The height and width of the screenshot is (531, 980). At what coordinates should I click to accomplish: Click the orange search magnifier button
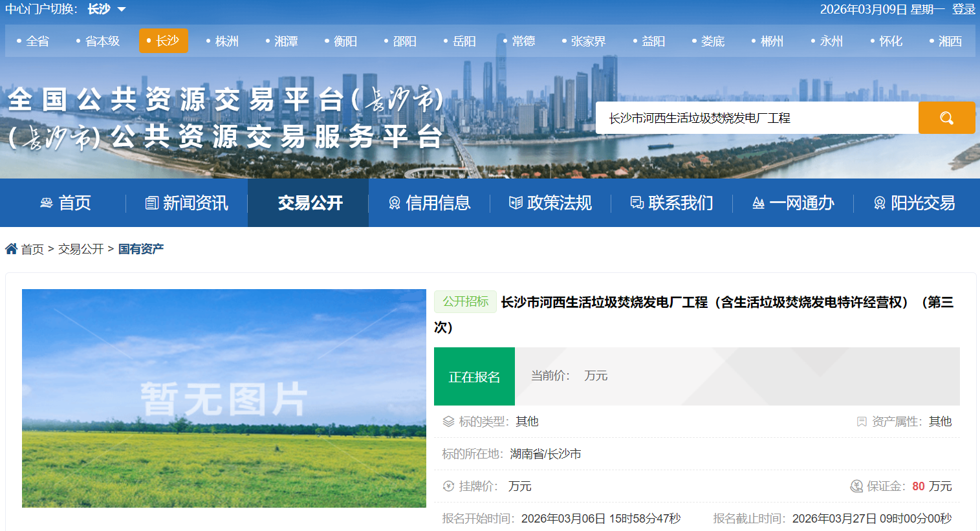946,118
